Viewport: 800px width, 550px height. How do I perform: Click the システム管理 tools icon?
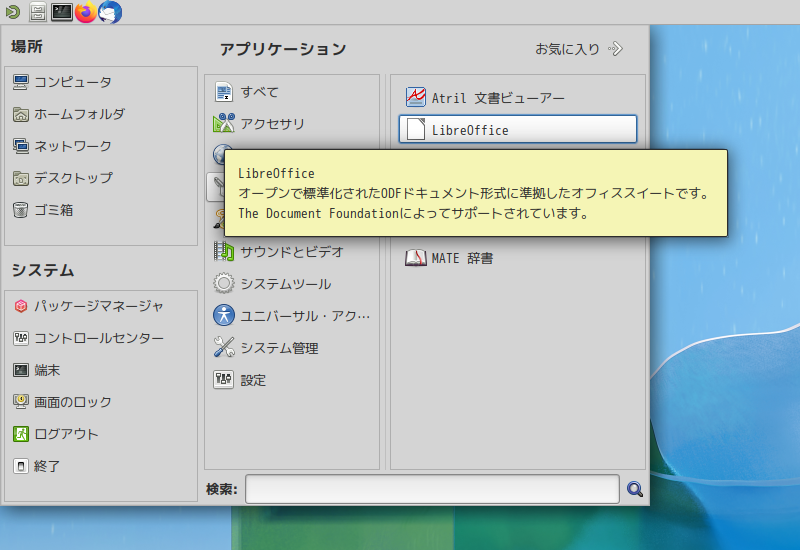223,347
